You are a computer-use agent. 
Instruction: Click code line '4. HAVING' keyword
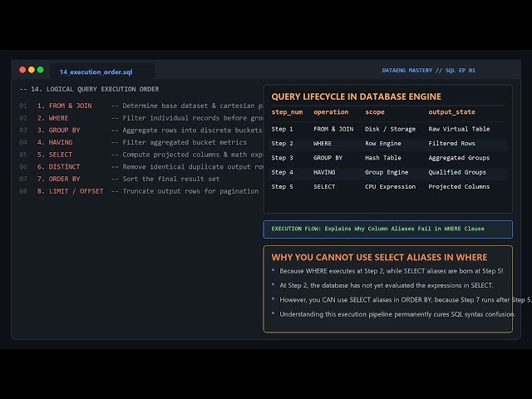click(x=55, y=142)
